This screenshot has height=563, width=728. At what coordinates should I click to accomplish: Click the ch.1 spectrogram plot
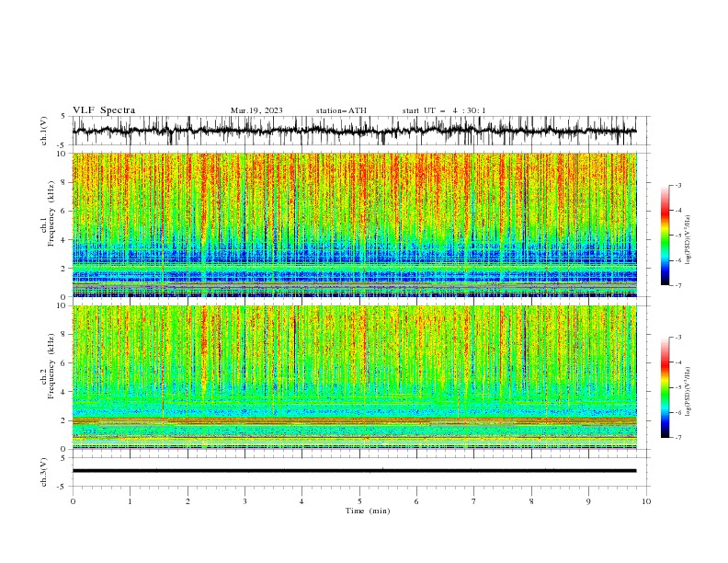(355, 224)
